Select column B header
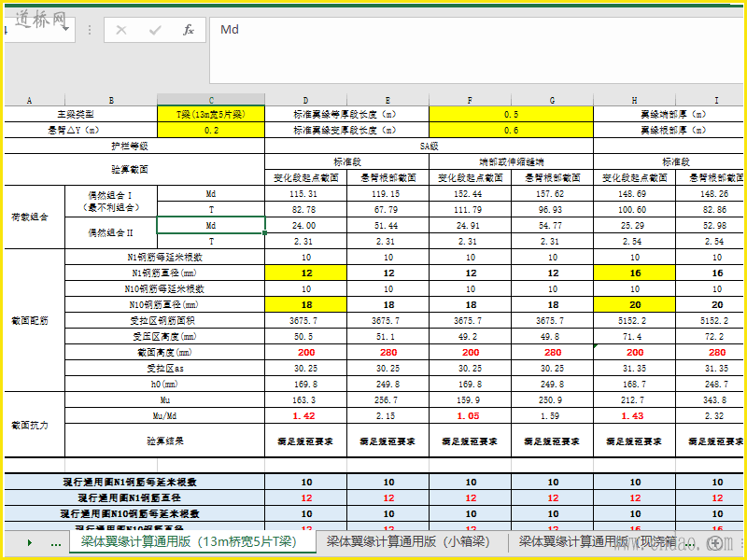The height and width of the screenshot is (560, 747). (x=111, y=101)
